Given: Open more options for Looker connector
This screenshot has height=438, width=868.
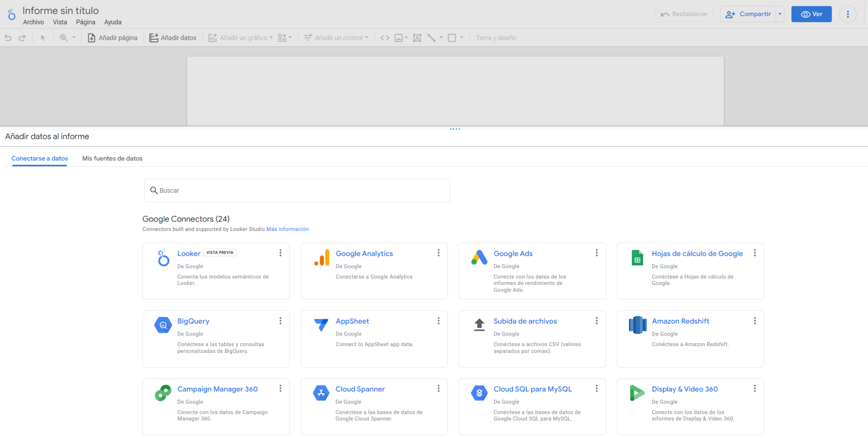Looking at the screenshot, I should pos(280,253).
